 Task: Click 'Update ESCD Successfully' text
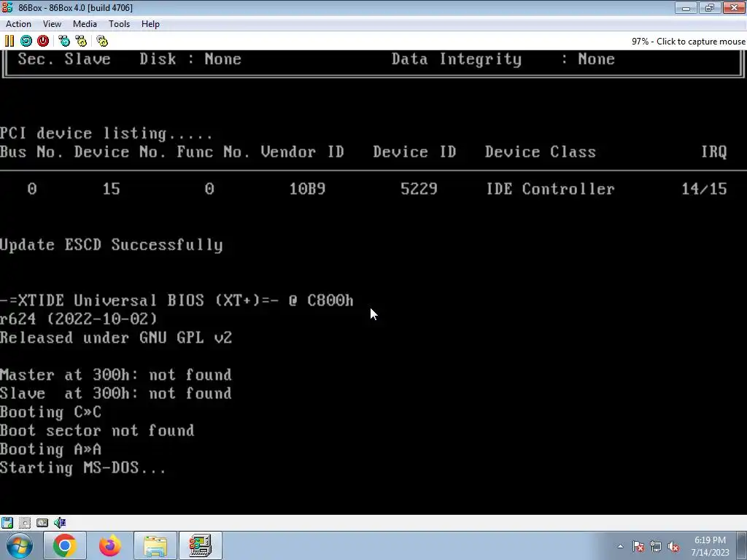click(x=112, y=245)
